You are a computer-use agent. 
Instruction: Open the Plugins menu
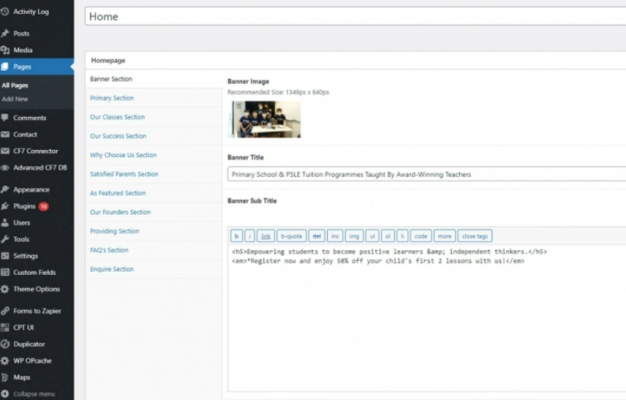coord(24,206)
